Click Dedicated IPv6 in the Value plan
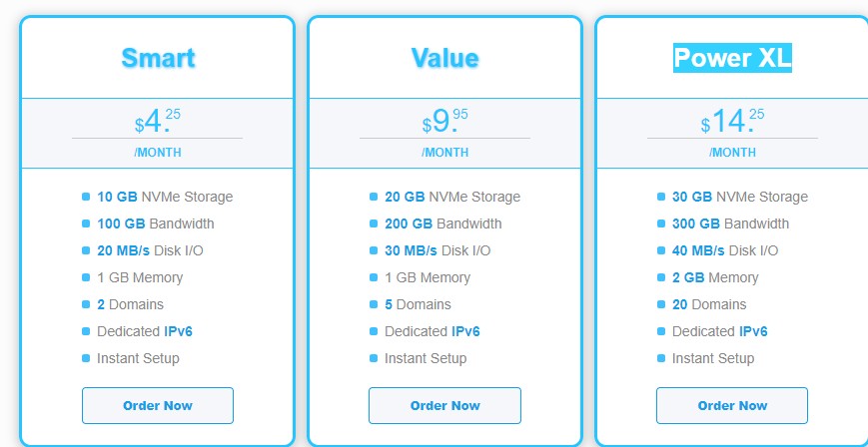 432,331
